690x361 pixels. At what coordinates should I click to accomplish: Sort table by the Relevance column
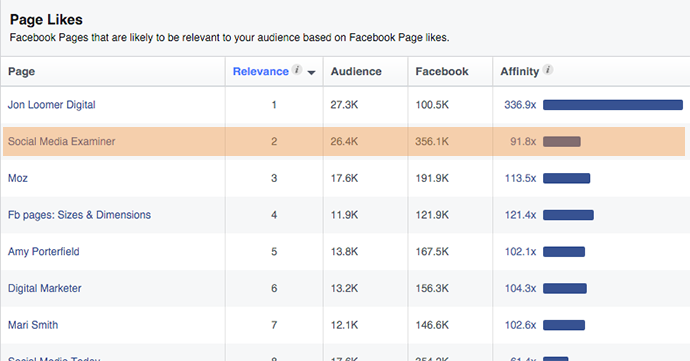click(261, 71)
